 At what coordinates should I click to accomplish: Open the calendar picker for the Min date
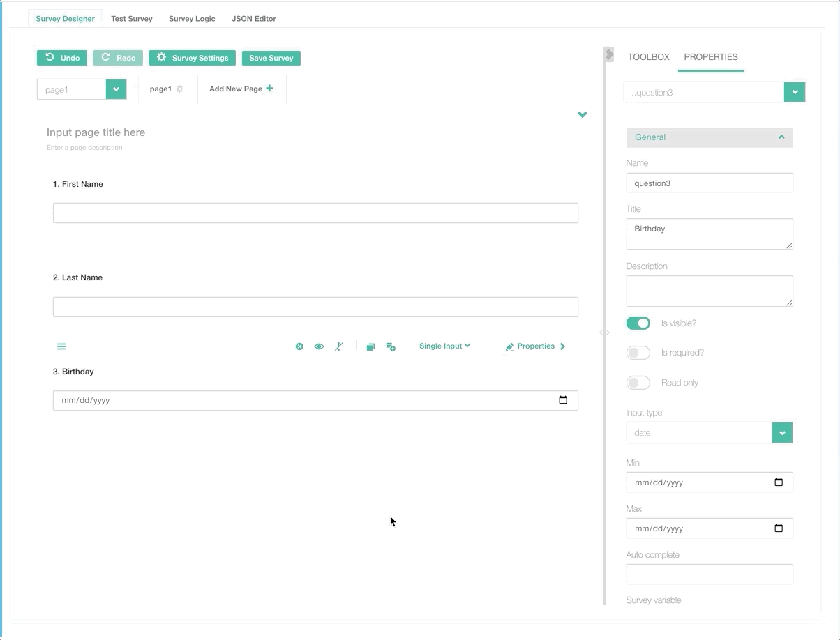click(x=779, y=482)
